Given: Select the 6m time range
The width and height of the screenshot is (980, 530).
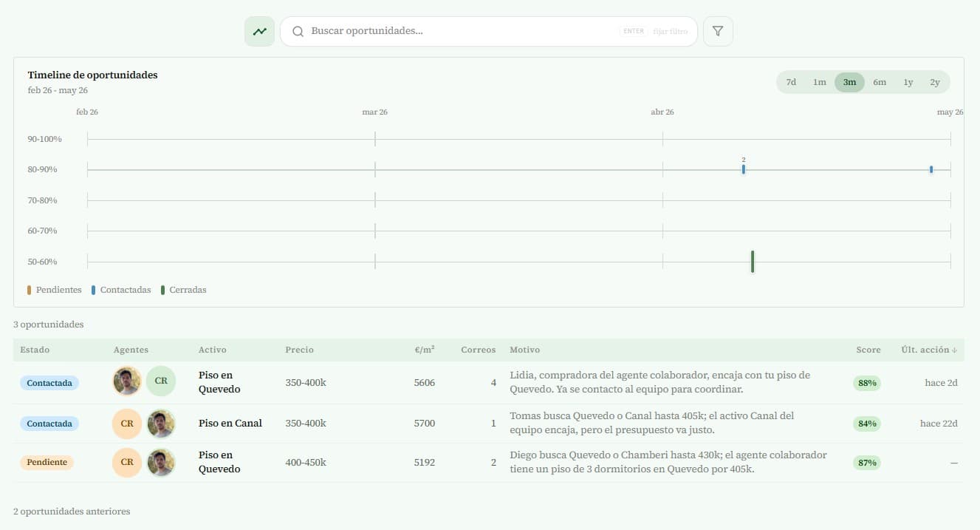Looking at the screenshot, I should (x=880, y=82).
